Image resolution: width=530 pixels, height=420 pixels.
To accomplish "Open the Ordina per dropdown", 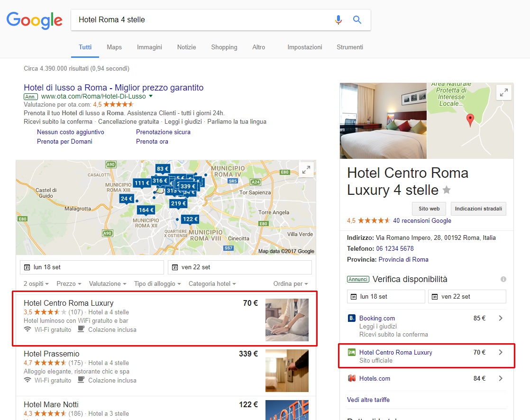I will pos(291,284).
